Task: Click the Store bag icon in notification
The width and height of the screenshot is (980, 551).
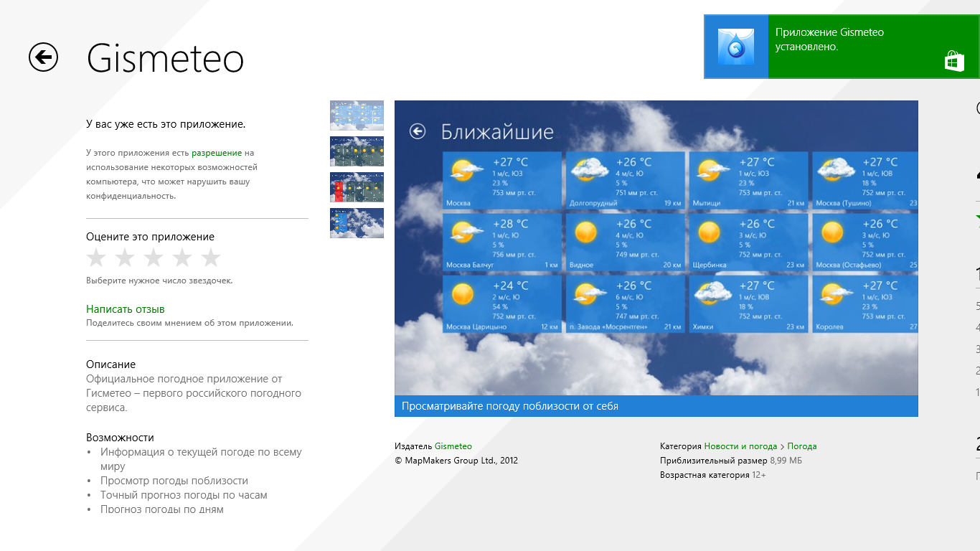Action: coord(954,61)
